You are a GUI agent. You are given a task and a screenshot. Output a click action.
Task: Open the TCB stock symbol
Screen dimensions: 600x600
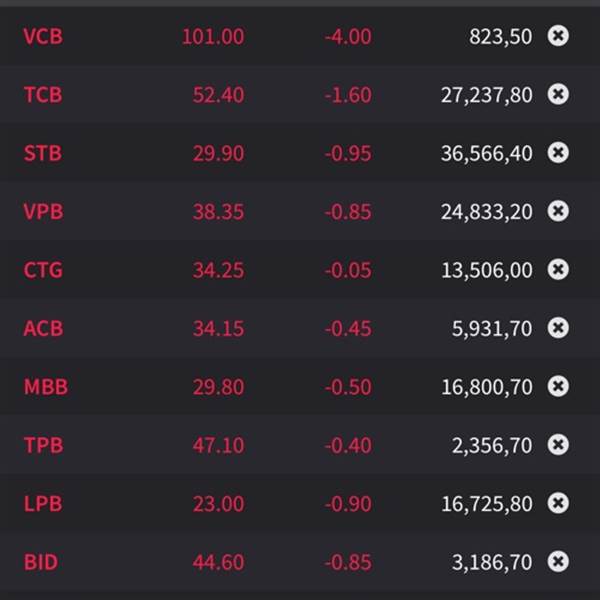tap(43, 95)
